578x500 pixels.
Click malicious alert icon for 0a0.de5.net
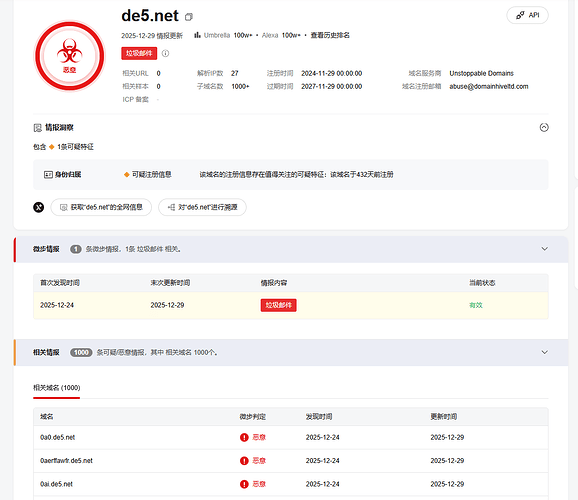coord(244,437)
